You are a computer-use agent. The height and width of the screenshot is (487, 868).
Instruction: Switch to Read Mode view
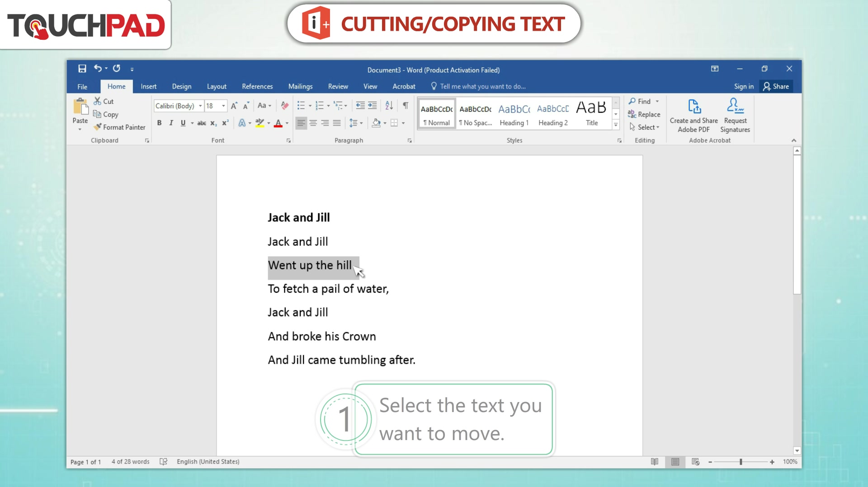pos(654,462)
